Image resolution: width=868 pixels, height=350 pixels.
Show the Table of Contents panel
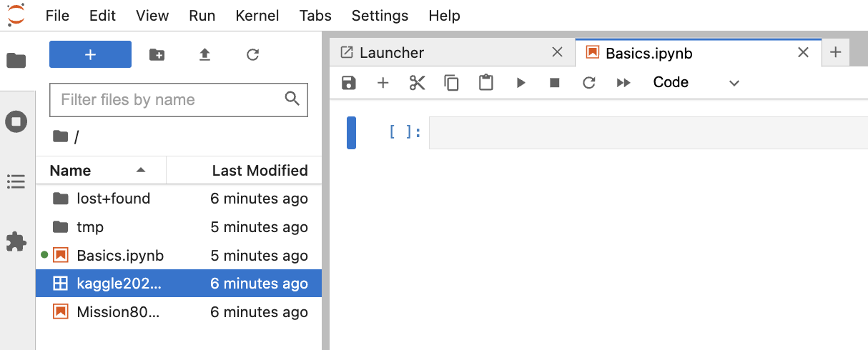pyautogui.click(x=16, y=181)
